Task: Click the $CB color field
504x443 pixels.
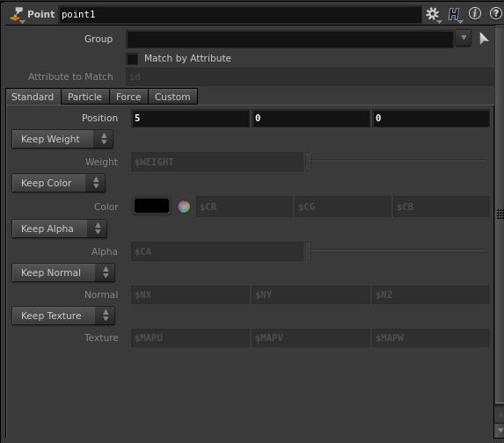Action: (x=442, y=207)
